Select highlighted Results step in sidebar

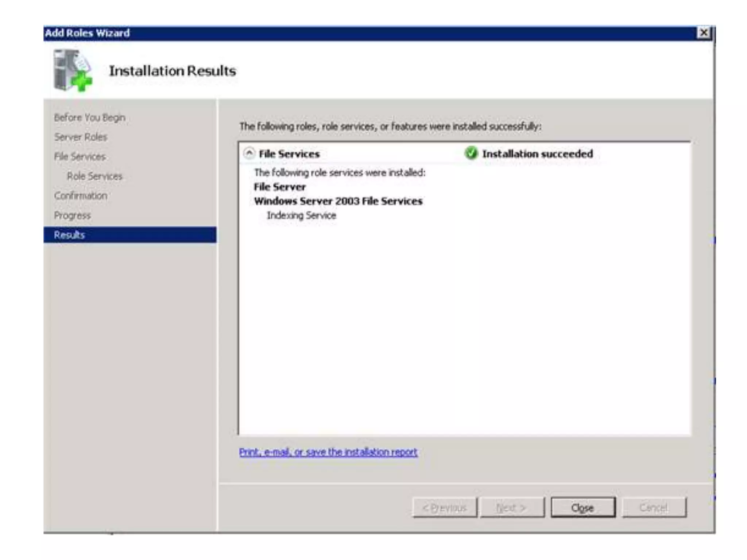69,235
